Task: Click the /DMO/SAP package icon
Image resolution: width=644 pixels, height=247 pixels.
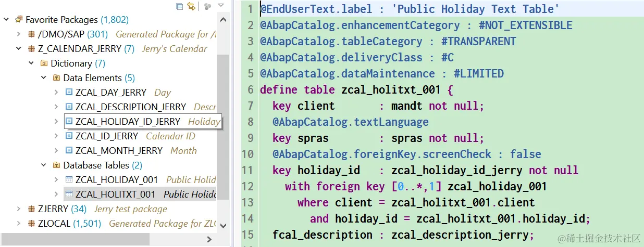Action: (x=32, y=34)
